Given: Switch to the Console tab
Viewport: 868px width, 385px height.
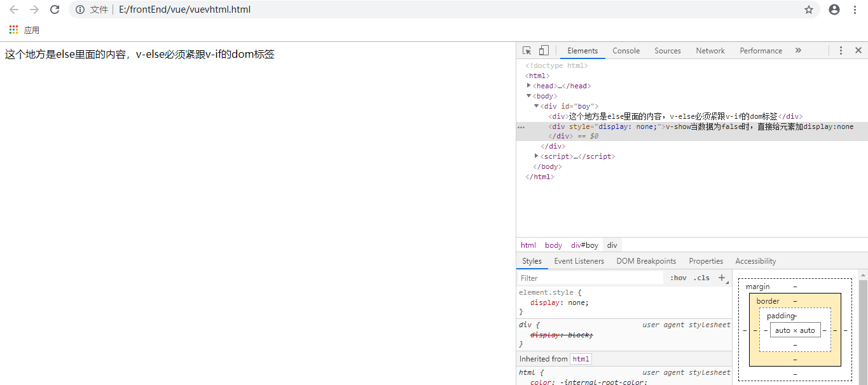Looking at the screenshot, I should 626,51.
